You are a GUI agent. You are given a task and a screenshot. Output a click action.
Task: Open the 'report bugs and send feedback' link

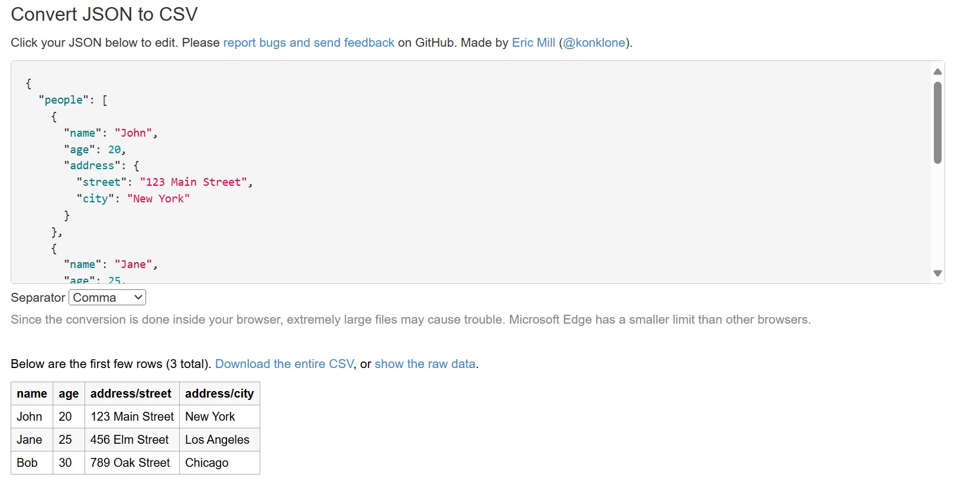[309, 43]
